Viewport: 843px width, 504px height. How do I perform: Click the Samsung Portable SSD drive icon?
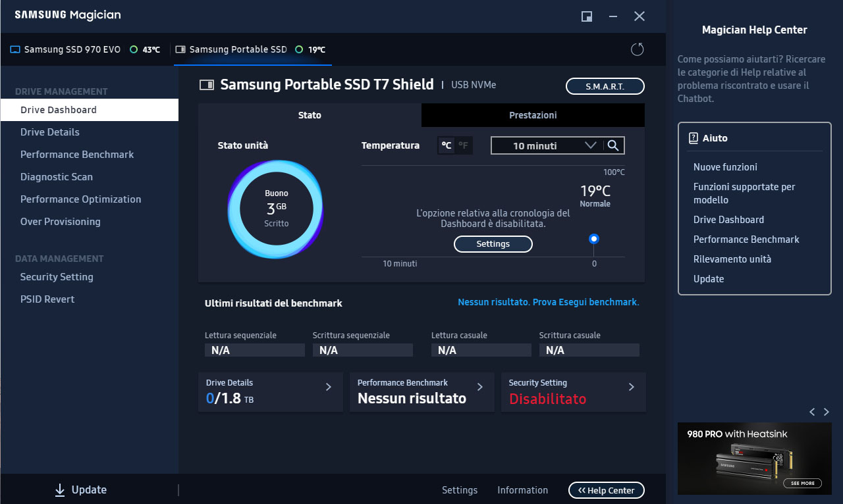[x=180, y=49]
